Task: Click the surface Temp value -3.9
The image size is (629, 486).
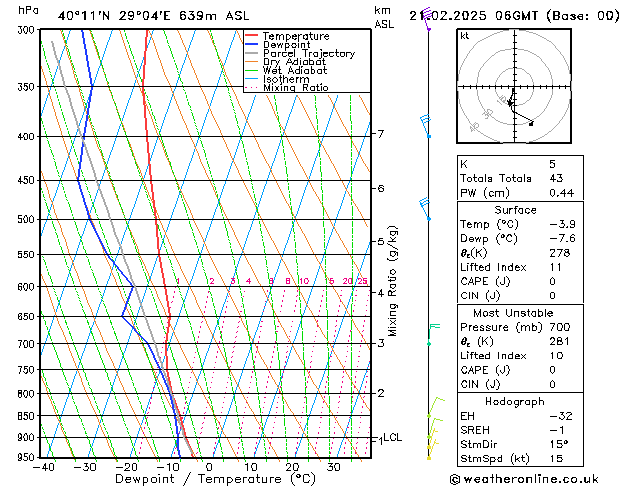Action: coord(562,224)
